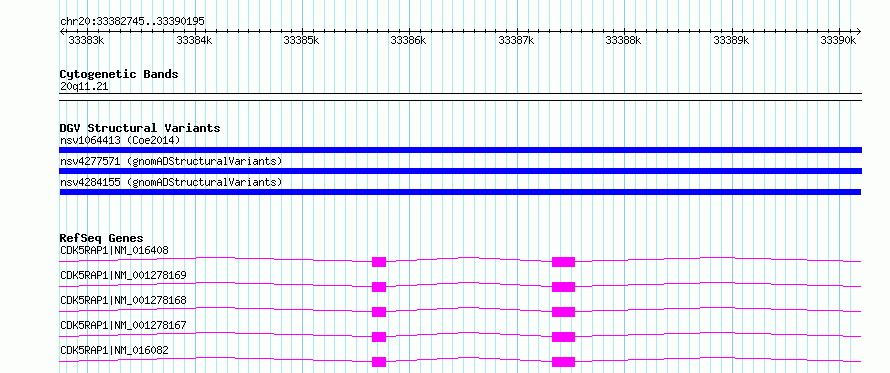Select the first exon block of NM_001278169
This screenshot has height=373, width=890.
click(379, 287)
